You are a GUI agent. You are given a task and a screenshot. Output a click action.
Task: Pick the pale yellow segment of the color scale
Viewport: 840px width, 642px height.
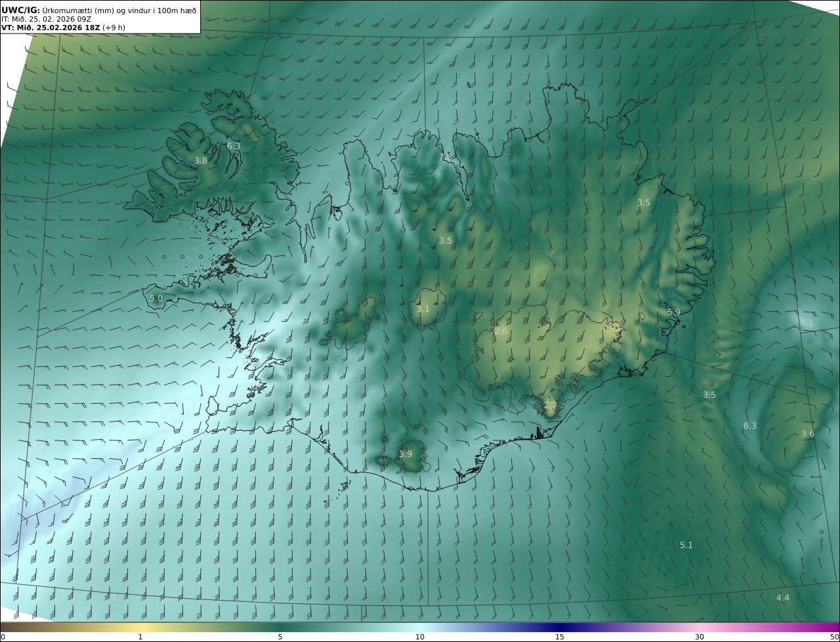(x=140, y=627)
